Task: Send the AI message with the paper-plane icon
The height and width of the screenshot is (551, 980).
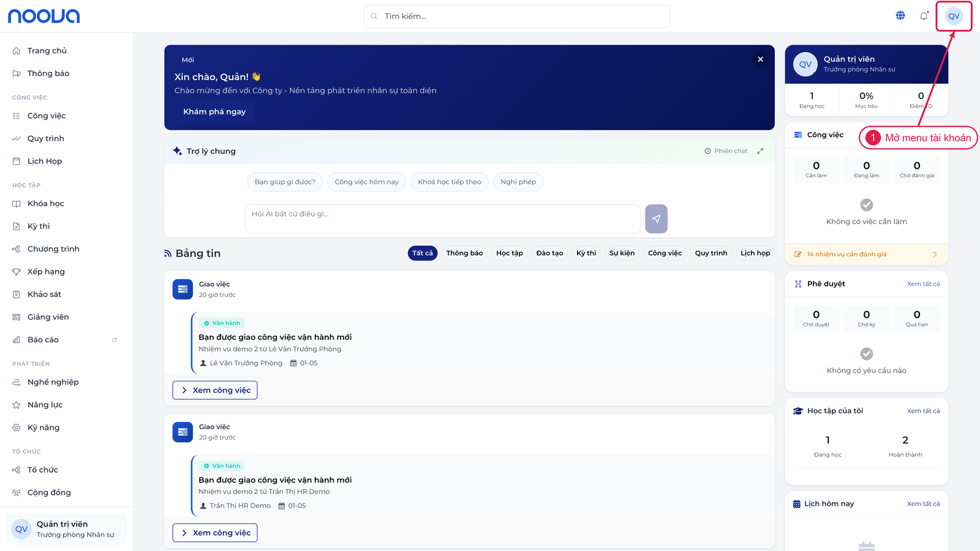Action: [x=656, y=219]
